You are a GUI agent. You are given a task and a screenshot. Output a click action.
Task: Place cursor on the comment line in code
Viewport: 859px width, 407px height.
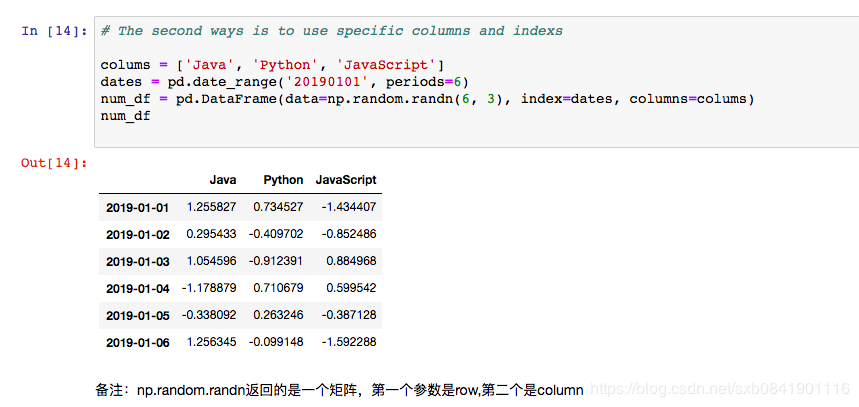tap(331, 31)
